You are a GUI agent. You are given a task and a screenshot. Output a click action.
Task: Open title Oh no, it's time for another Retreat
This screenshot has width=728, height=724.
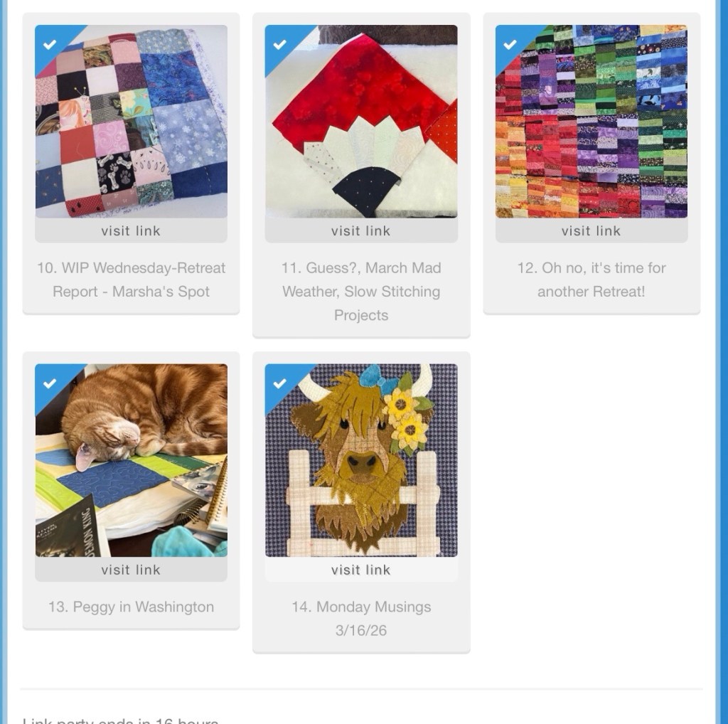(x=591, y=280)
